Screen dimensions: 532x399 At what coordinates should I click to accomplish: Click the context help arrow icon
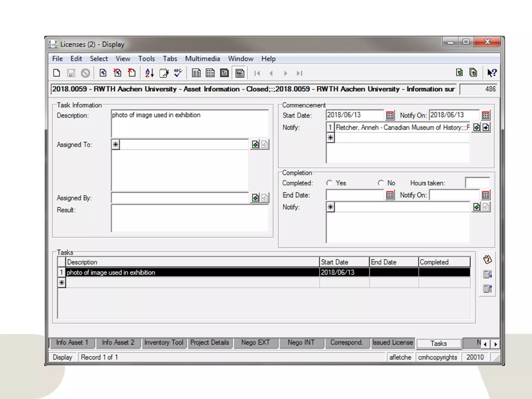[492, 73]
